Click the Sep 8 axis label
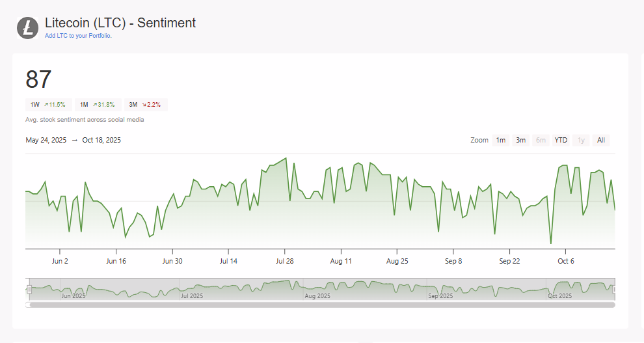This screenshot has width=644, height=343. (x=453, y=261)
